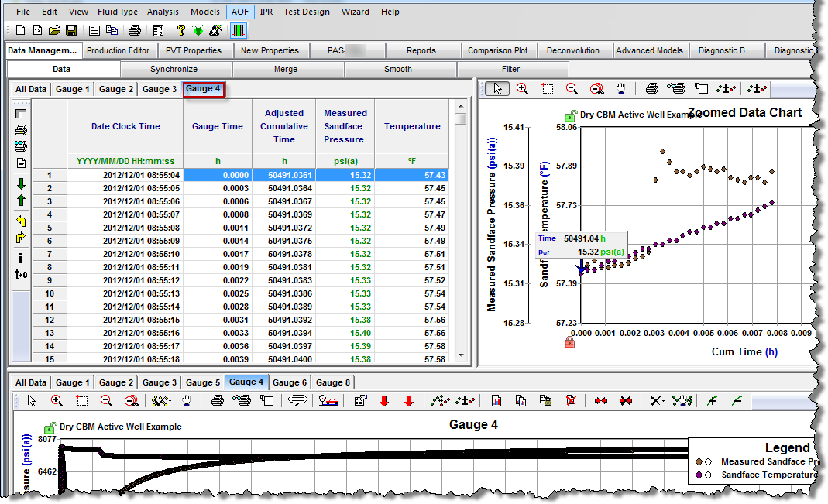Screen dimensions: 828x504
Task: Switch to the PVT Properties tab
Action: point(194,50)
